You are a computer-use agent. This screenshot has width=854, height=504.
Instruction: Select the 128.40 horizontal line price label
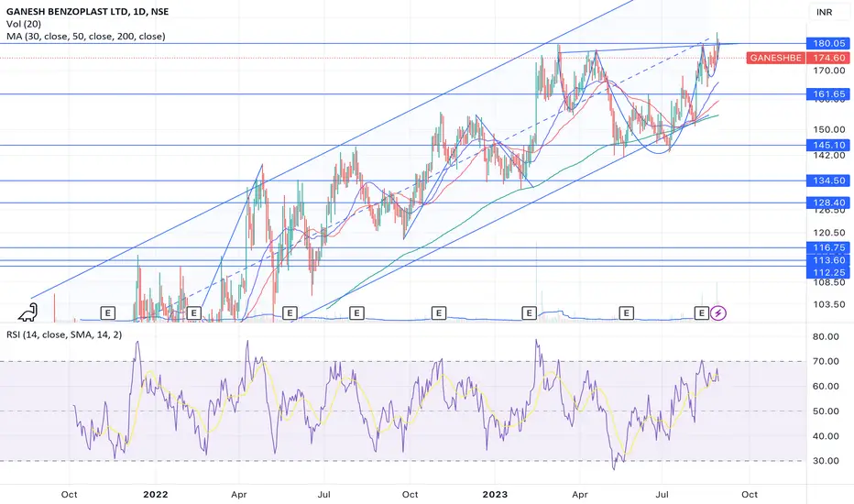pyautogui.click(x=828, y=203)
